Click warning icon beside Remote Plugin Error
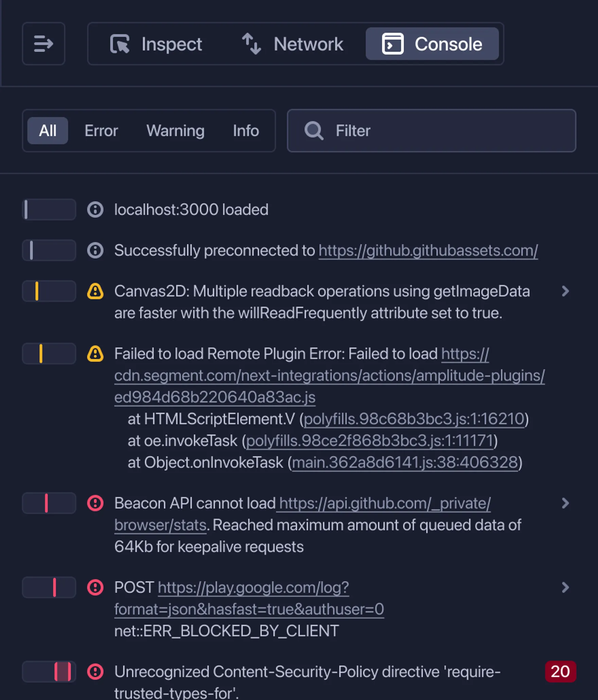 click(95, 354)
